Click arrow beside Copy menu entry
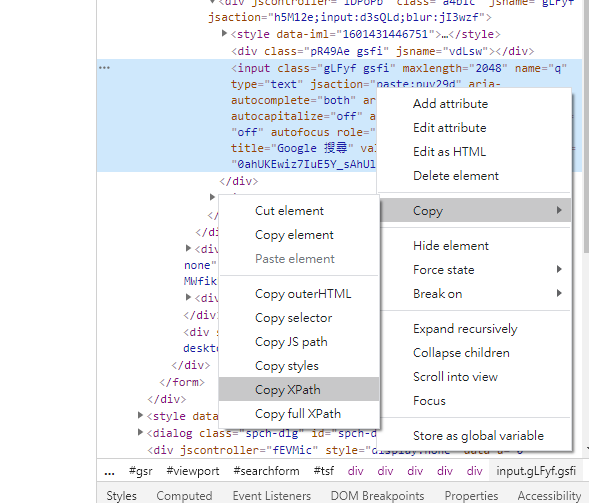Image resolution: width=589 pixels, height=503 pixels. pos(559,210)
